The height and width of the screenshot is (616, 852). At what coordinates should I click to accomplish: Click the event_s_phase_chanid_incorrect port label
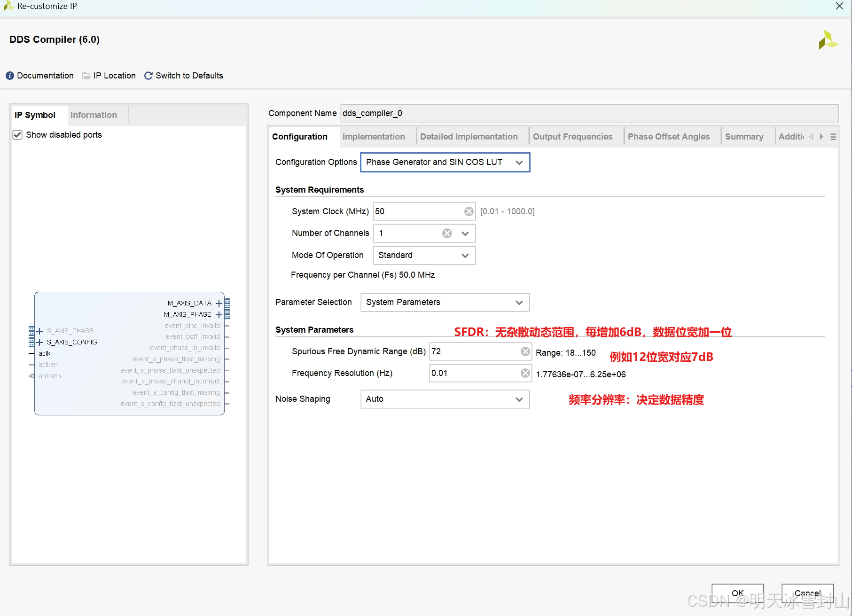[x=171, y=382]
